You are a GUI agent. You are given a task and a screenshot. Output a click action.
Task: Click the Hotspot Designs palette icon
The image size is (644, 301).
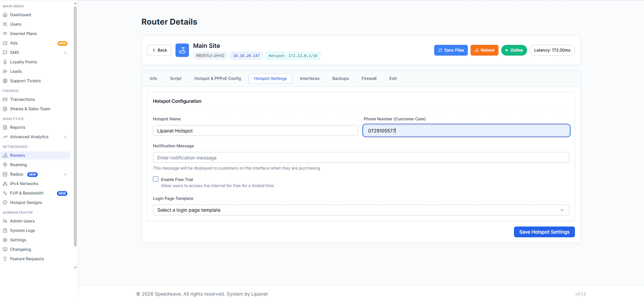pos(5,203)
